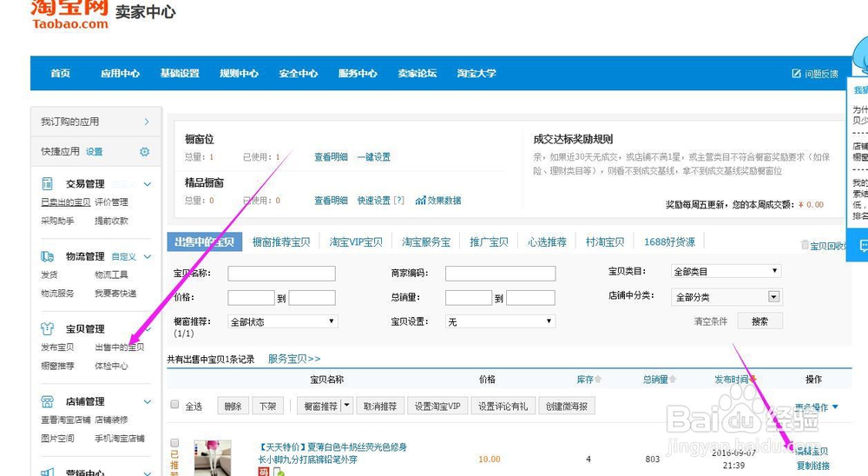Screen dimensions: 868x476
Task: Tick the 全选 checkbox
Action: tap(175, 405)
